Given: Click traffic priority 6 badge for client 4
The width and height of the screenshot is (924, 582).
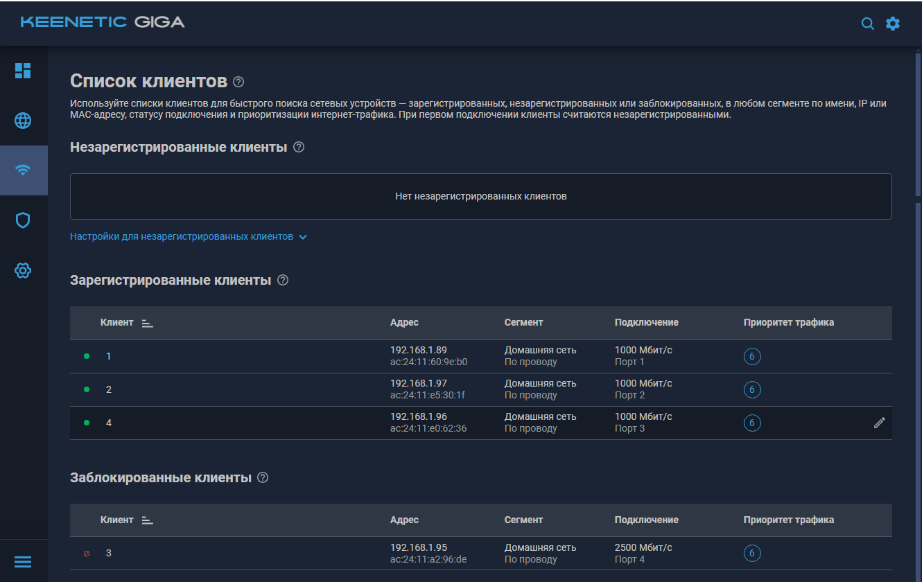Looking at the screenshot, I should click(752, 423).
